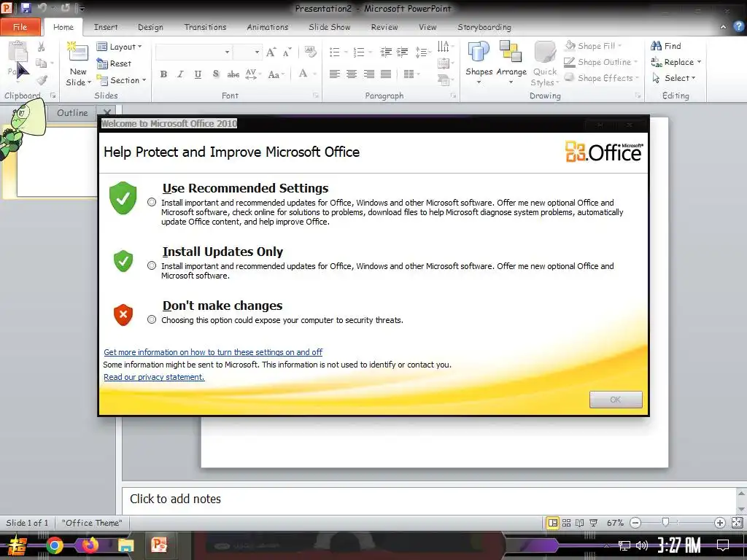Open Firefox from the taskbar
This screenshot has width=747, height=560.
(90, 545)
